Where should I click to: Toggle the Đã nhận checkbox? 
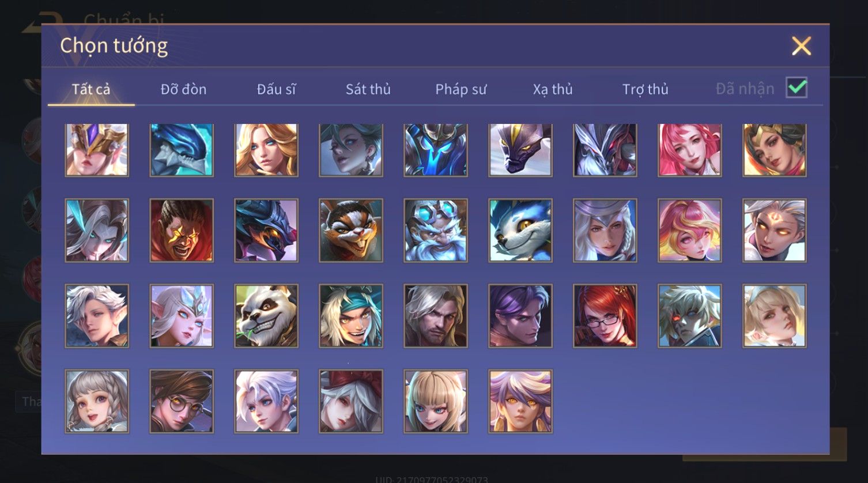[x=797, y=88]
